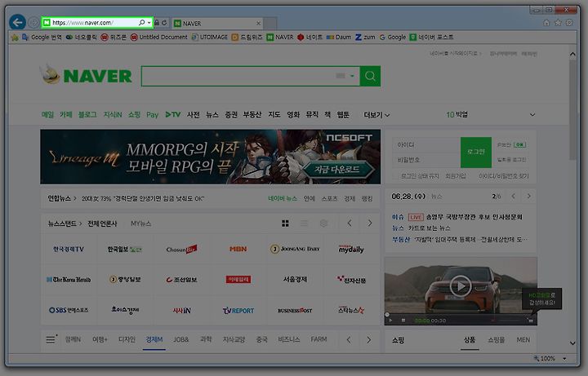Play the car video ad
Viewport: 588px width, 376px height.
[460, 286]
